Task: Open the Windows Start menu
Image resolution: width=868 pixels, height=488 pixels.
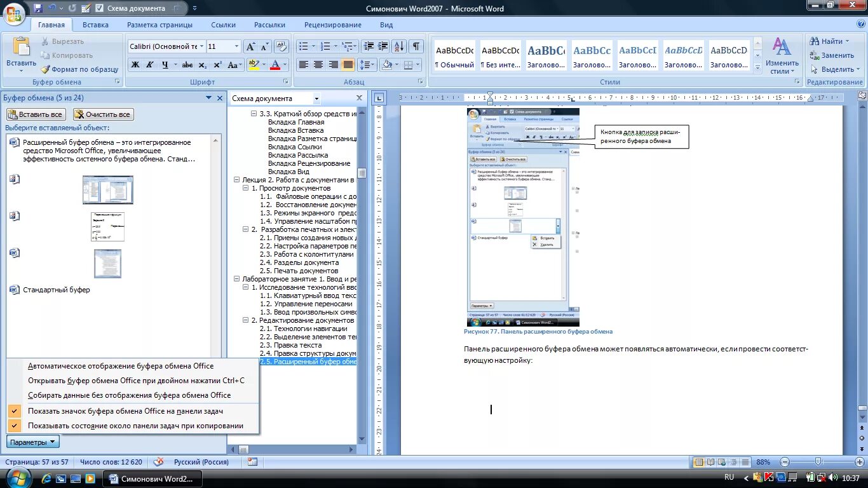Action: pyautogui.click(x=18, y=477)
